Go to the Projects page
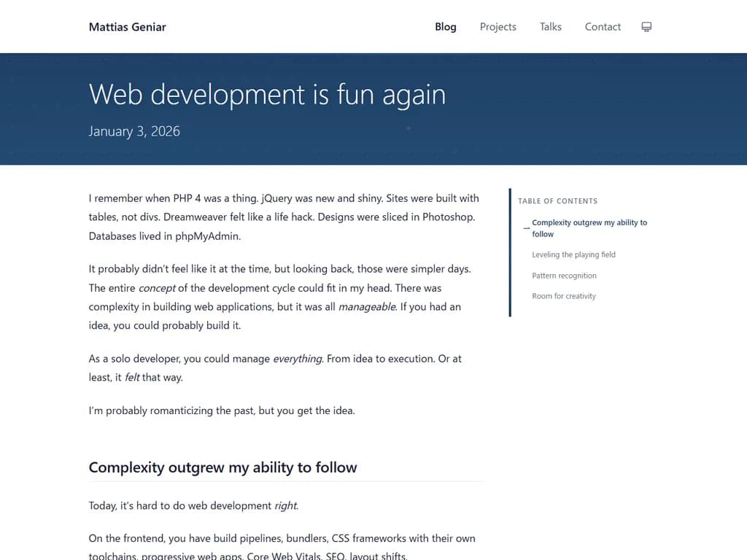 click(x=498, y=27)
